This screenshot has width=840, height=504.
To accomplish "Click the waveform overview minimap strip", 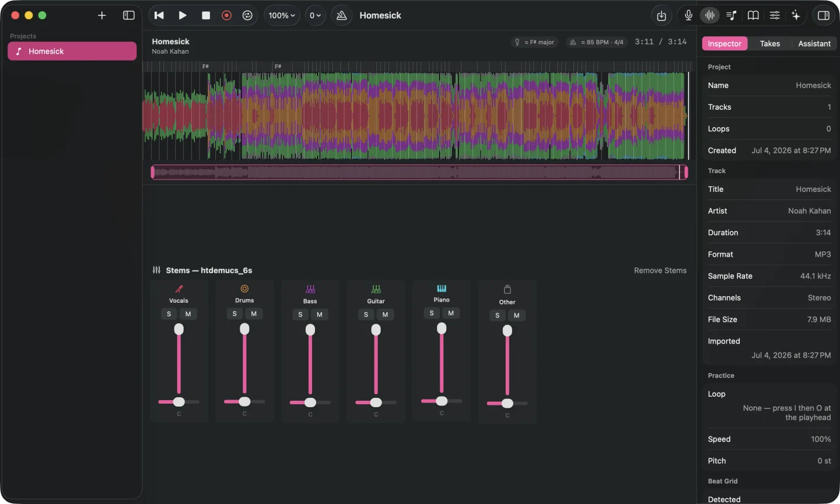I will click(419, 172).
